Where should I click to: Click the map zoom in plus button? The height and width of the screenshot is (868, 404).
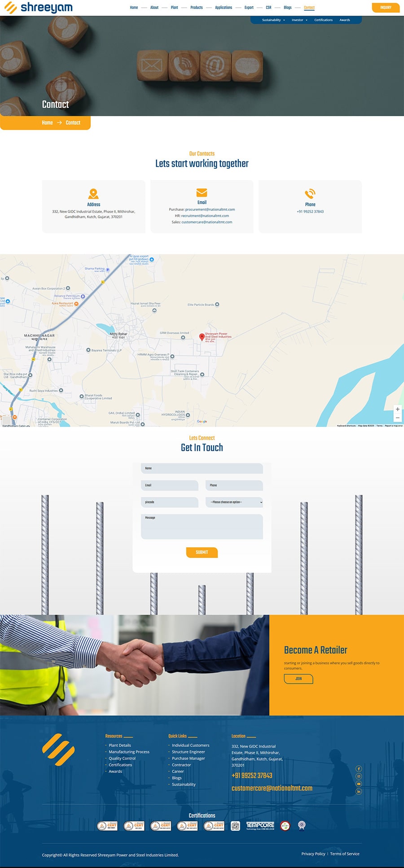pos(397,409)
